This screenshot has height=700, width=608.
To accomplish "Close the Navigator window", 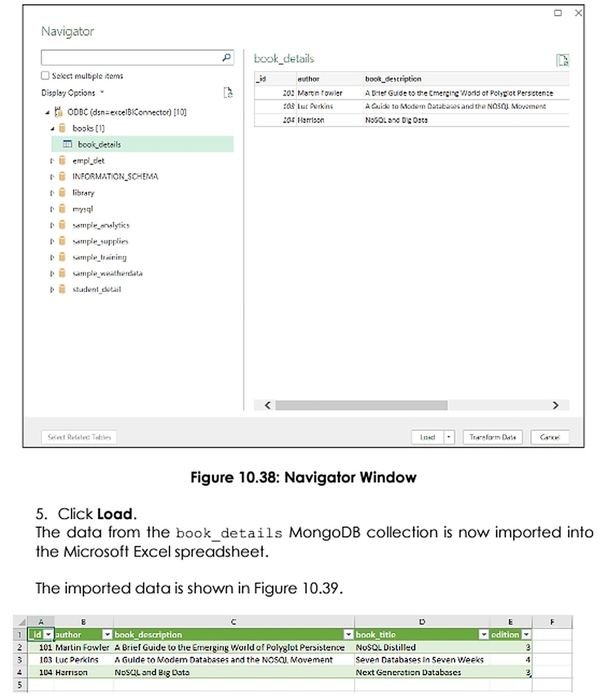I will coord(578,13).
